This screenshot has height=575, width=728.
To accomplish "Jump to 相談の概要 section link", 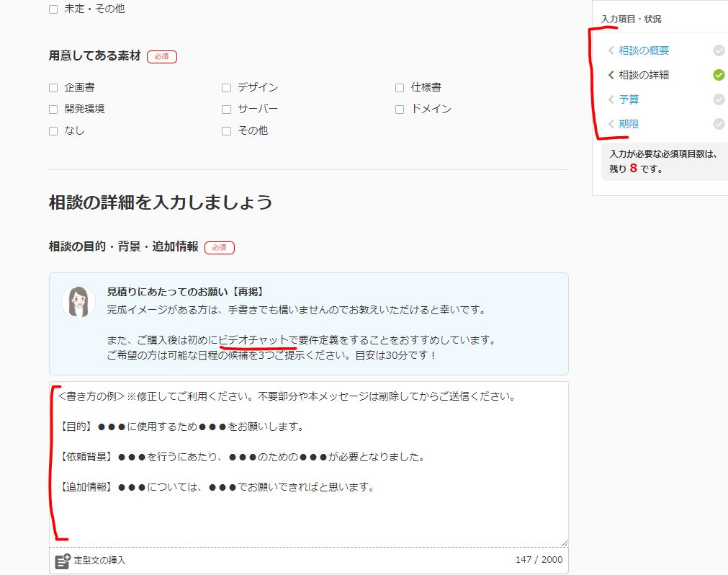I will pos(644,50).
